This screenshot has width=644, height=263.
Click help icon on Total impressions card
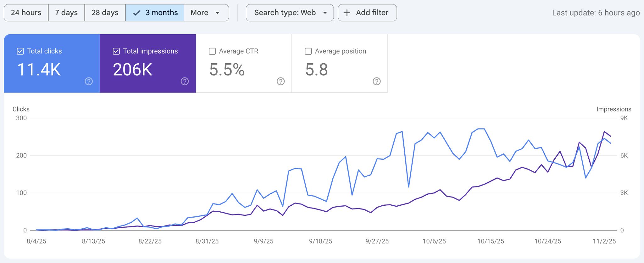coord(185,82)
